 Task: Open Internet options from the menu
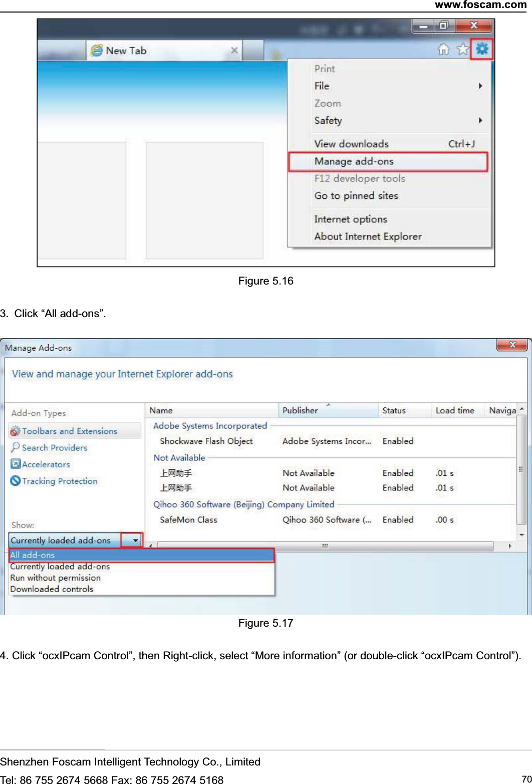tap(350, 219)
